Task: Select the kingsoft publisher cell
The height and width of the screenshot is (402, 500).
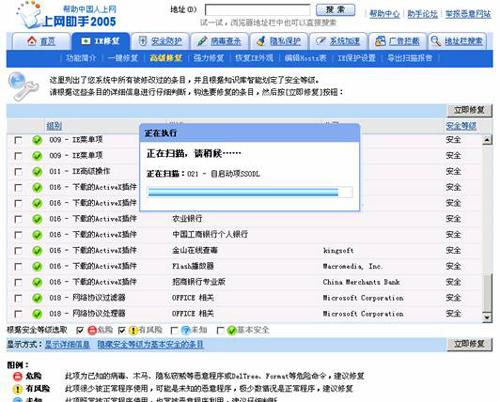Action: pyautogui.click(x=338, y=251)
